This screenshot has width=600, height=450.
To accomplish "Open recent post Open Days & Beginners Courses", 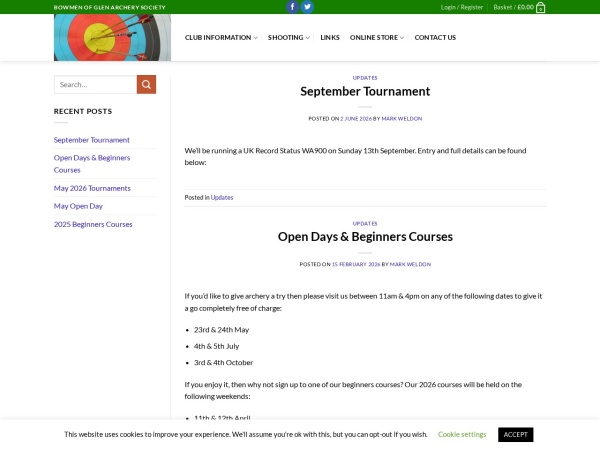I will pos(92,164).
